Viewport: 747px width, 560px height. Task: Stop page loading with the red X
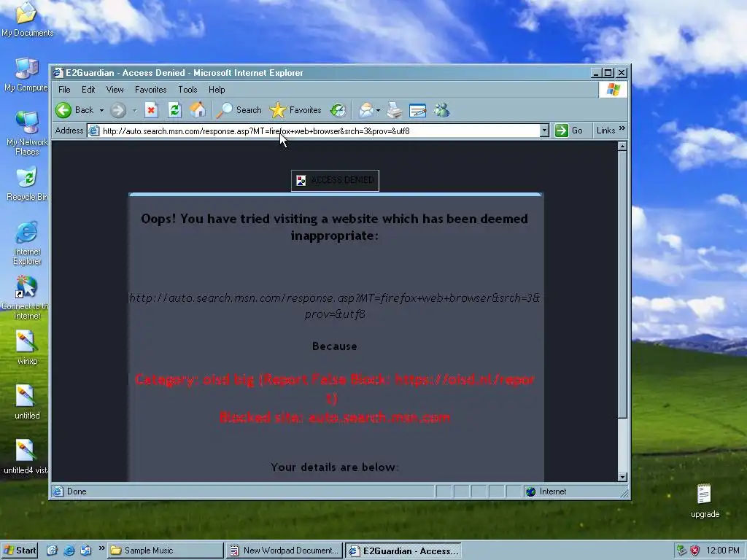[151, 111]
